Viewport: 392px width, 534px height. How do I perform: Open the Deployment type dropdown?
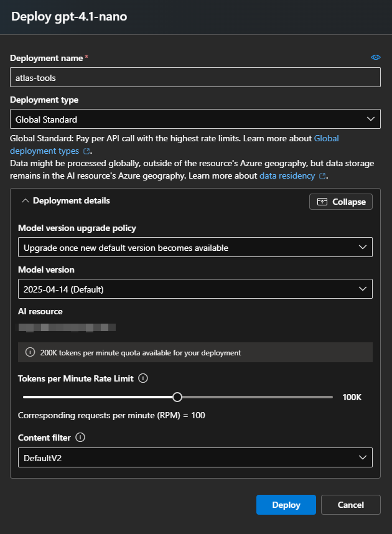195,119
